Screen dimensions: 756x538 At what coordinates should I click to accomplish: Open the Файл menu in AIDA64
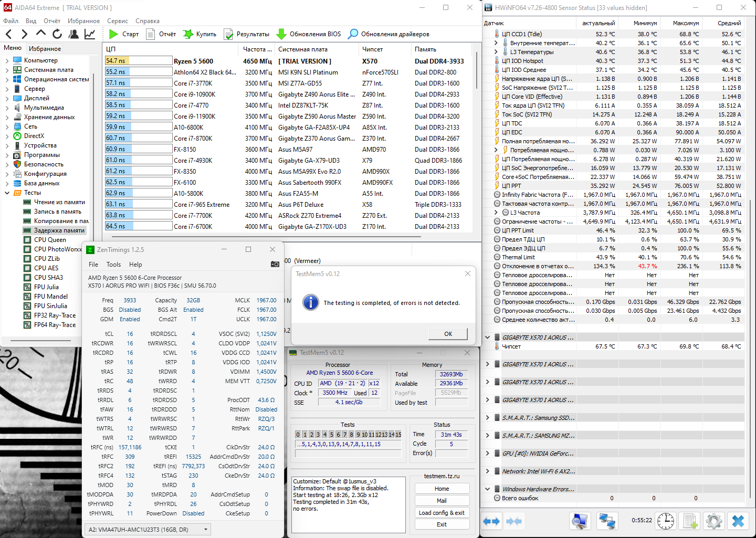[x=11, y=21]
